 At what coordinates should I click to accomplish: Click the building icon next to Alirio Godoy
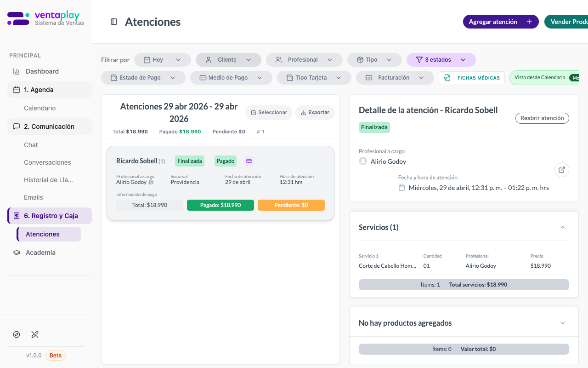151,182
